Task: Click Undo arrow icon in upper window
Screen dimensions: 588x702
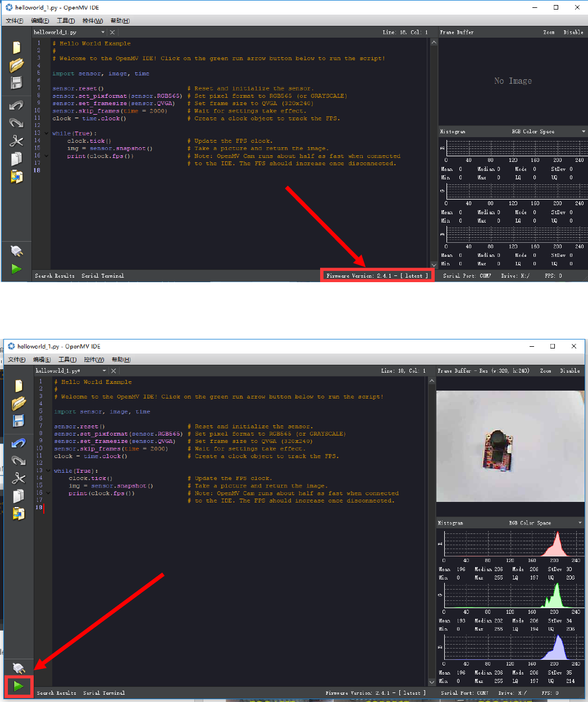Action: [x=16, y=105]
